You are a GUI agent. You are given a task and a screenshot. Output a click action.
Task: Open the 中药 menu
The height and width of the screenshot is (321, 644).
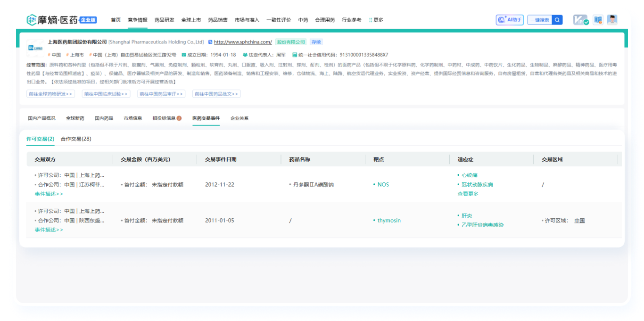(303, 20)
